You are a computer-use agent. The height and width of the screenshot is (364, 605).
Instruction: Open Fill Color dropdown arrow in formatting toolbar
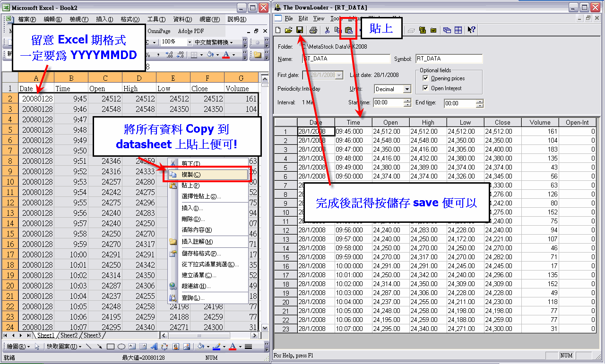coord(217,55)
